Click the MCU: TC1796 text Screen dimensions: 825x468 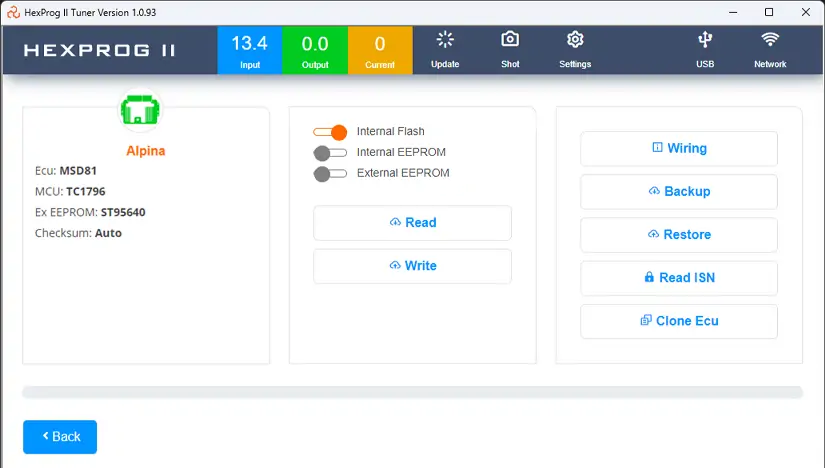coord(70,192)
